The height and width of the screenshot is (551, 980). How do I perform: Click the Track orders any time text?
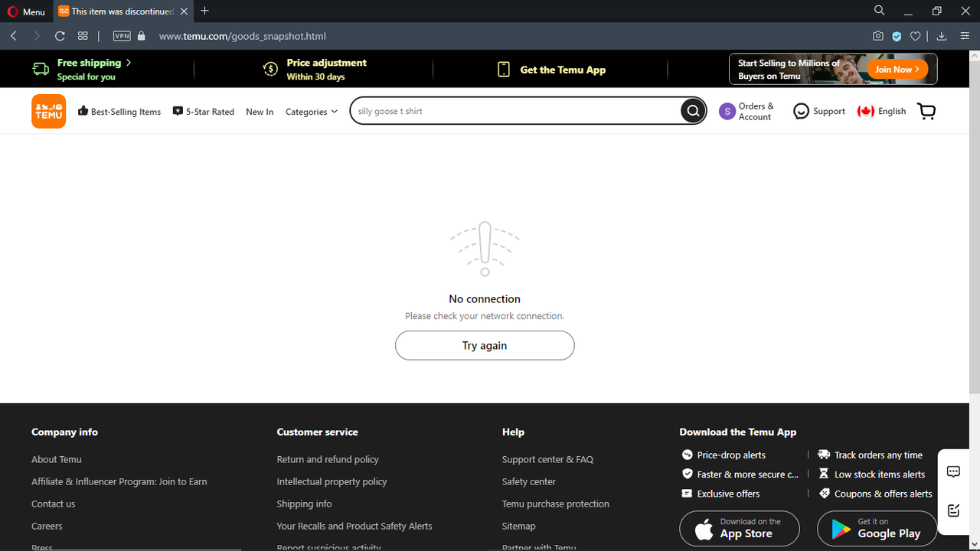coord(878,455)
